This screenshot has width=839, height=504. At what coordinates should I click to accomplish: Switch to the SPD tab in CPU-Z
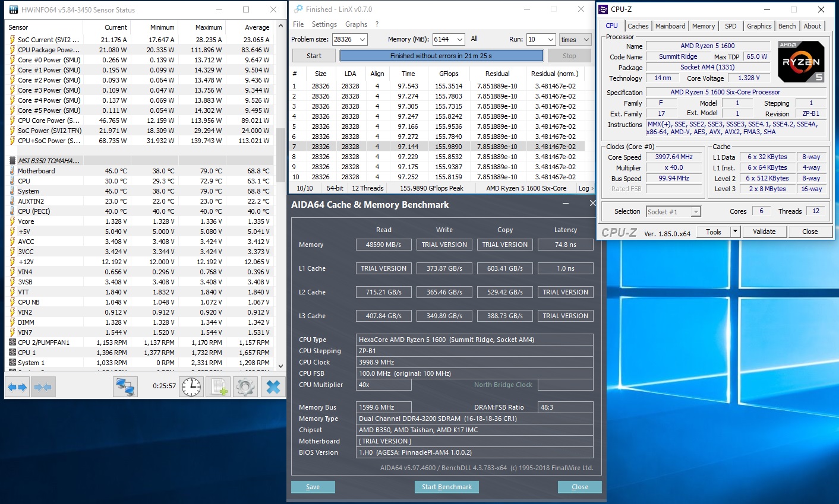point(730,26)
